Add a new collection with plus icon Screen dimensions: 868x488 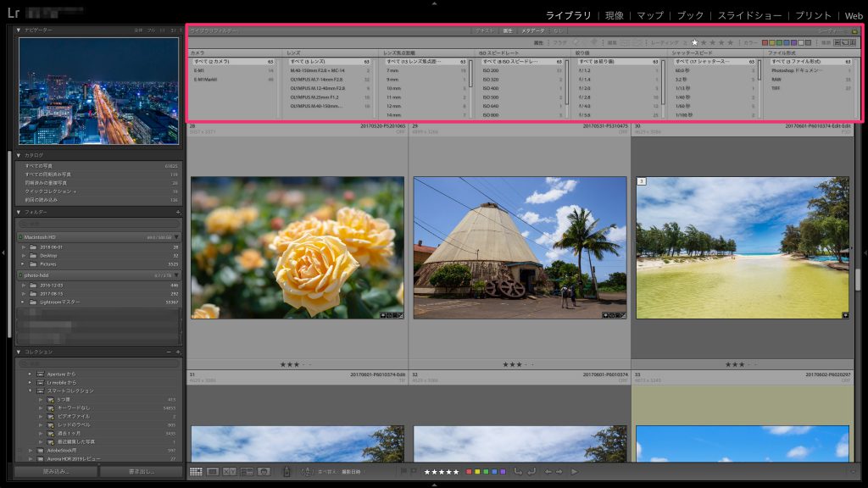[x=178, y=352]
